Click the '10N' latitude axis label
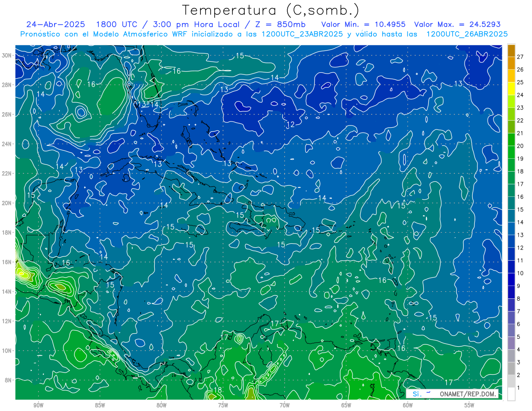This screenshot has height=411, width=532. pos(7,350)
